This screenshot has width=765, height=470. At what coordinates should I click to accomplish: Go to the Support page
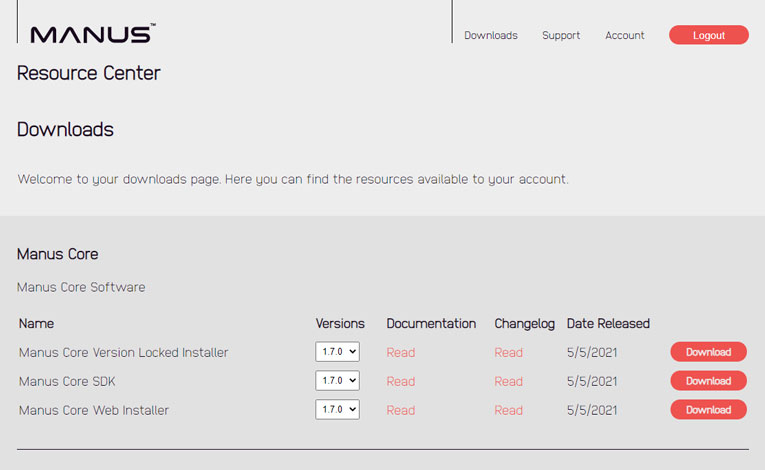pyautogui.click(x=561, y=35)
